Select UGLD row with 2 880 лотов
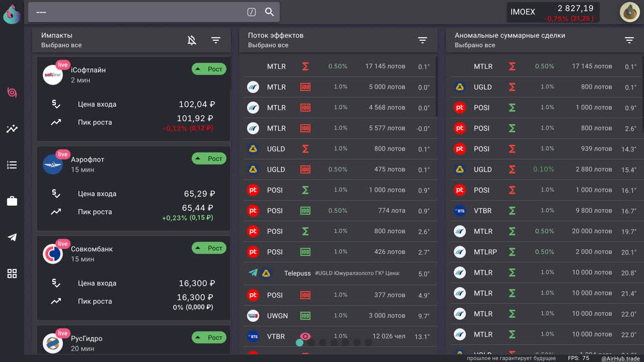Viewport: 644px width, 362px height. [545, 169]
